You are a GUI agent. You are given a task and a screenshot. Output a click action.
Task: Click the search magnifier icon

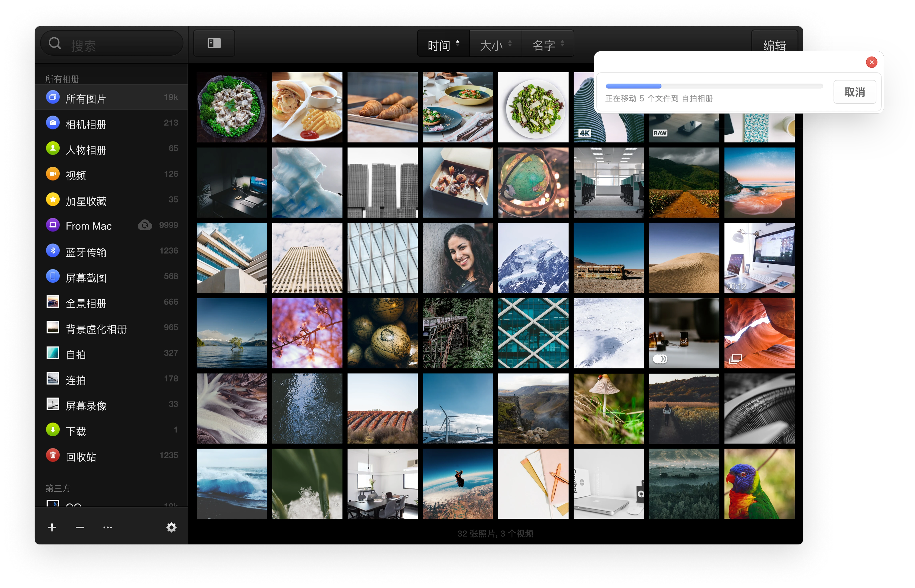pyautogui.click(x=55, y=44)
